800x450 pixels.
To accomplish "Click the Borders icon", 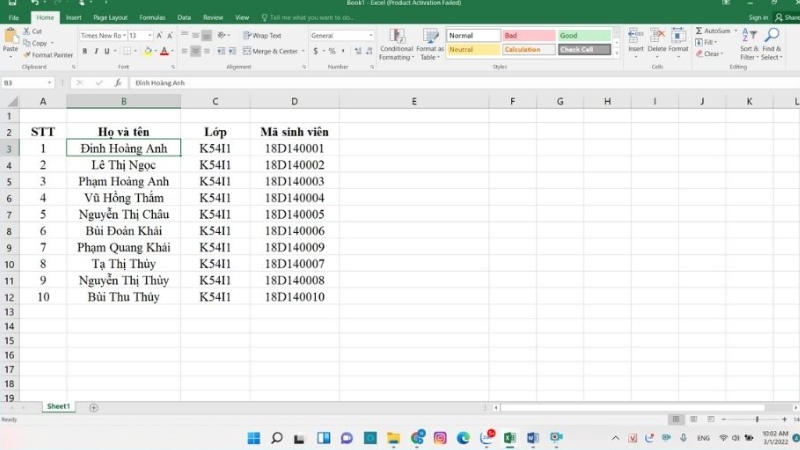I will click(x=127, y=51).
